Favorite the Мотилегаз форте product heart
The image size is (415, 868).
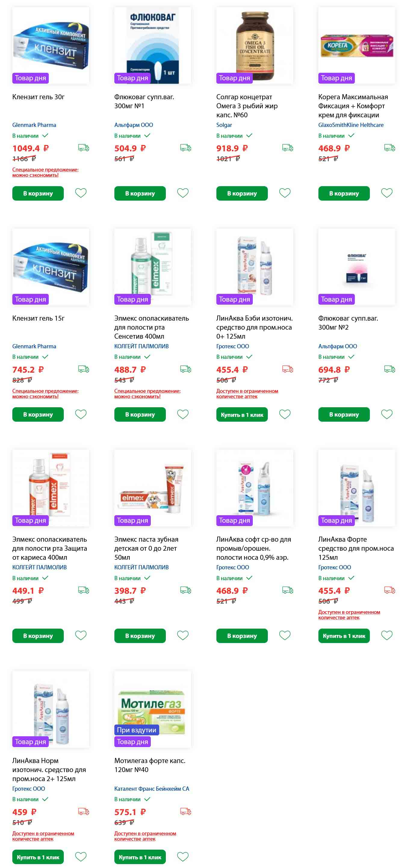coord(183,856)
